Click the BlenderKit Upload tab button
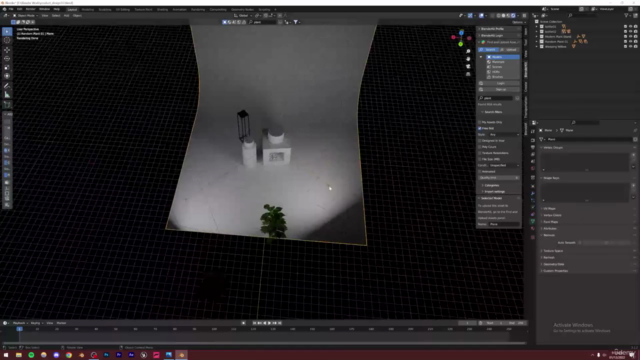 click(509, 49)
